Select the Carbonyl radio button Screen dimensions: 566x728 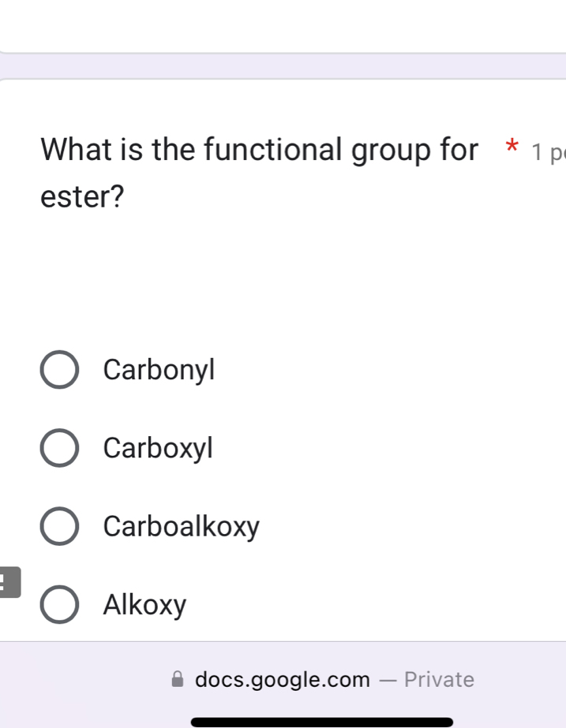[59, 370]
